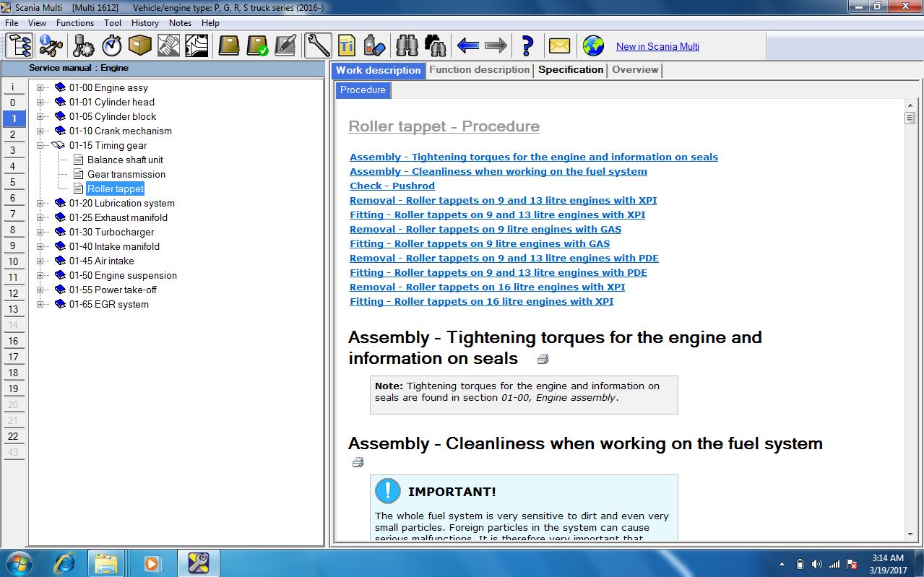Open the New in Scania Multi link
This screenshot has height=577, width=924.
click(x=657, y=46)
